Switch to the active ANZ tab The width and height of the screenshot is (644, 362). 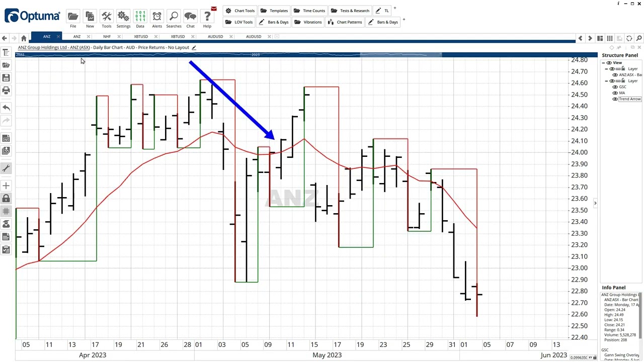[46, 37]
